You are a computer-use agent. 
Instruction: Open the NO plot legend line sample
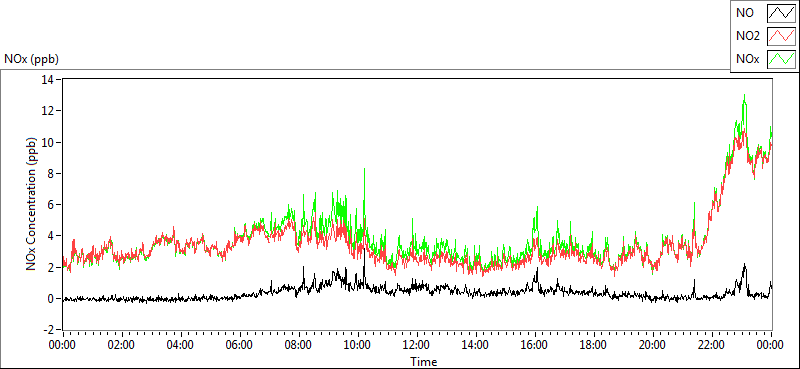tap(781, 14)
